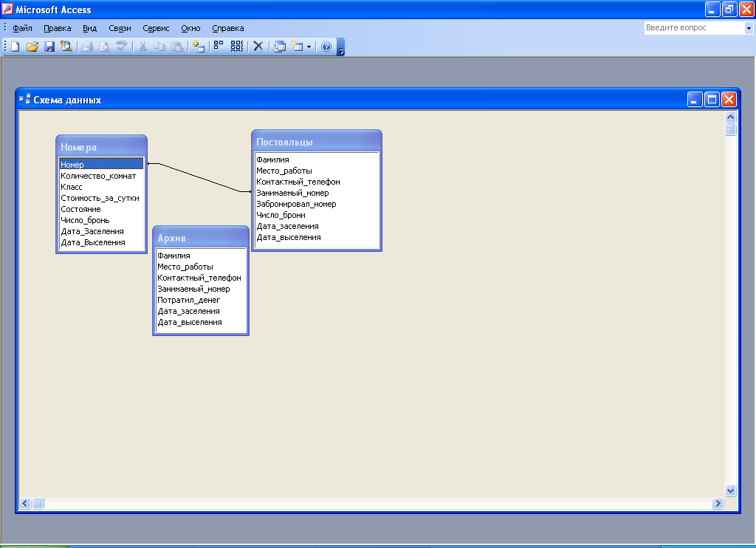Expand the New Object dropdown arrow
Image resolution: width=756 pixels, height=548 pixels.
(309, 47)
